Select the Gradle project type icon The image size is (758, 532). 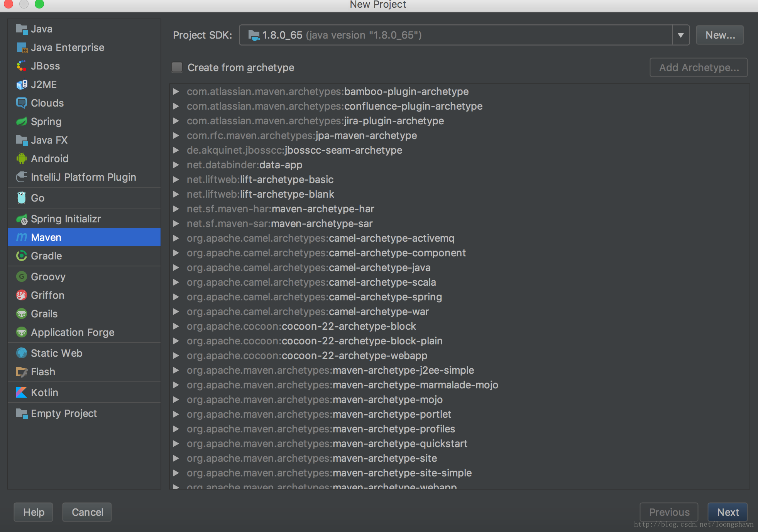point(22,256)
